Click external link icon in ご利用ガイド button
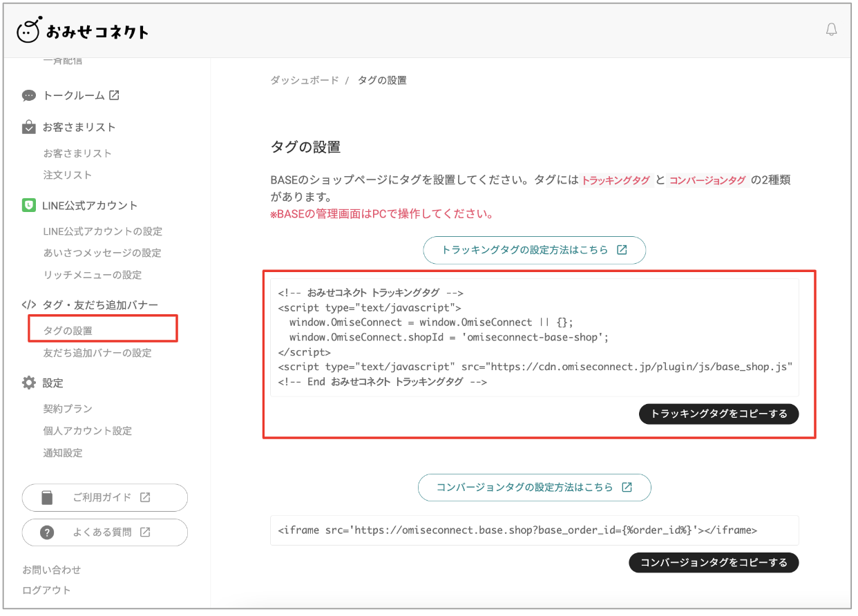The image size is (858, 616). (x=145, y=497)
